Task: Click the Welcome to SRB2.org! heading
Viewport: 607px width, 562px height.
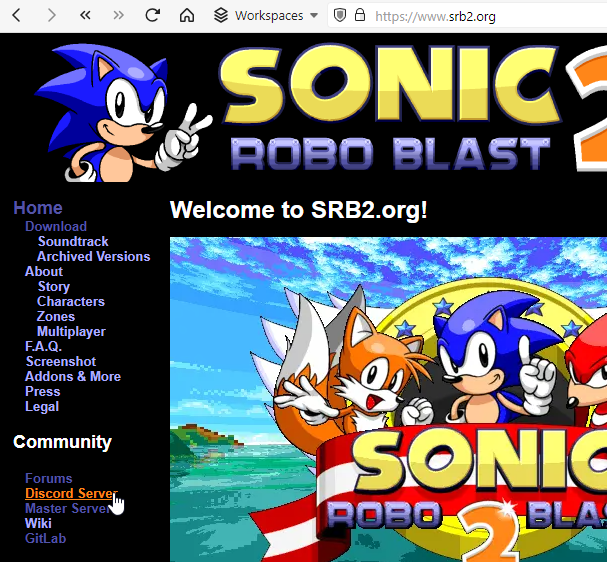Action: pyautogui.click(x=298, y=210)
